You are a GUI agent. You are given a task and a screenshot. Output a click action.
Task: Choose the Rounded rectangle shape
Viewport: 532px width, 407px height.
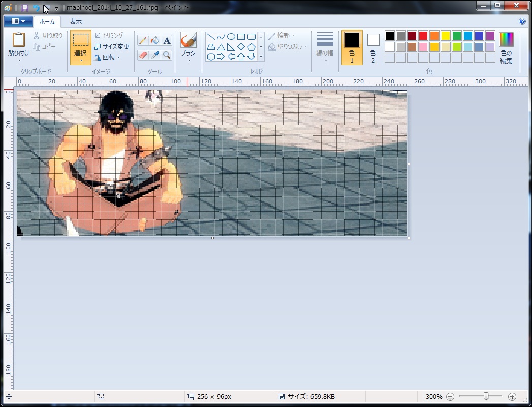[x=252, y=36]
